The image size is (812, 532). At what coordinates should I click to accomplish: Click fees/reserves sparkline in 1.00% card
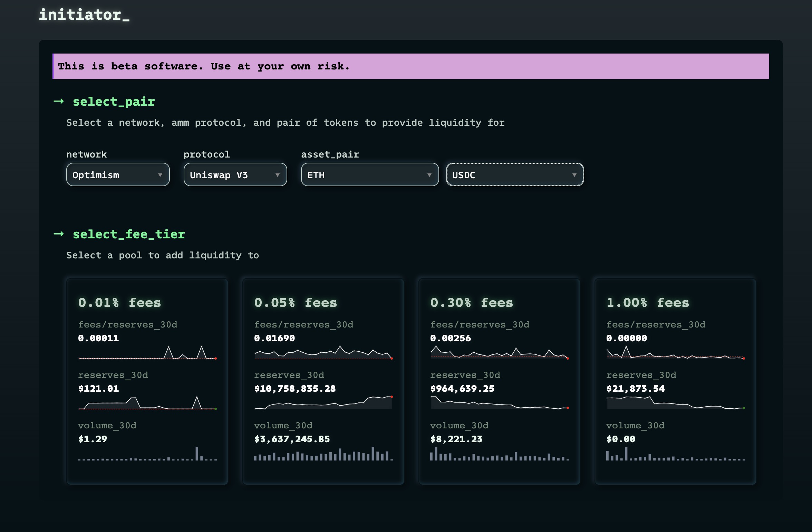[676, 353]
